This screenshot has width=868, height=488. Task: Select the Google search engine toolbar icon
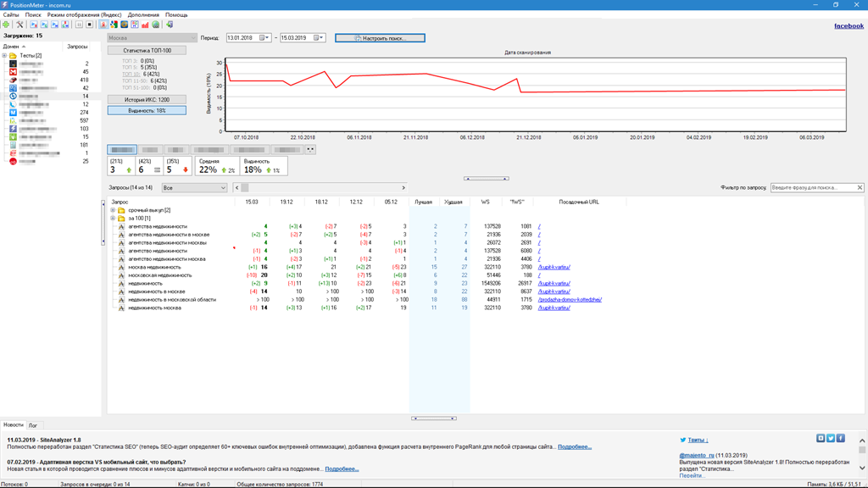114,25
